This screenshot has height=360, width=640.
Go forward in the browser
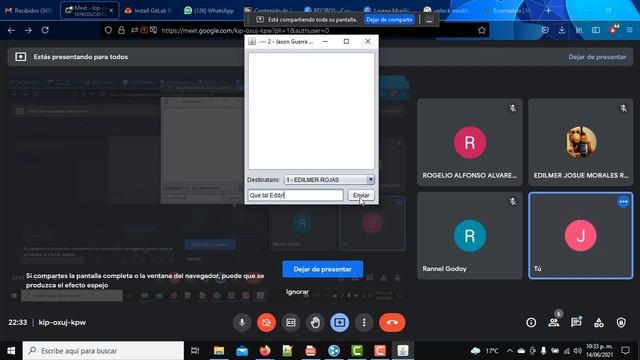(x=28, y=30)
